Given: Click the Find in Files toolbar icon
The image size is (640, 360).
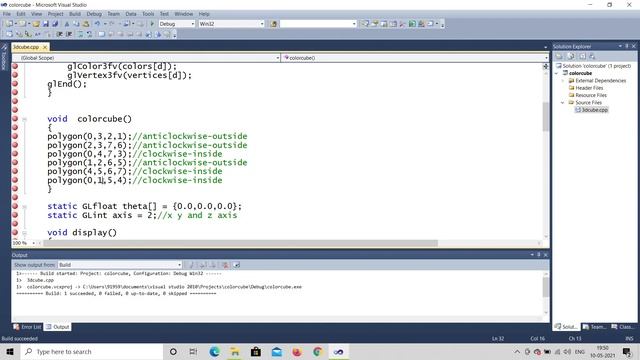Looking at the screenshot, I should [273, 24].
